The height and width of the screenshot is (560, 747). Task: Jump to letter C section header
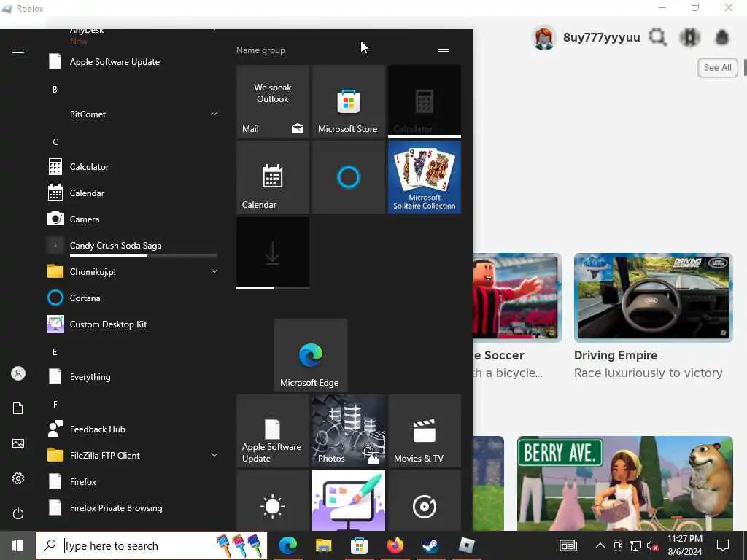[x=55, y=142]
